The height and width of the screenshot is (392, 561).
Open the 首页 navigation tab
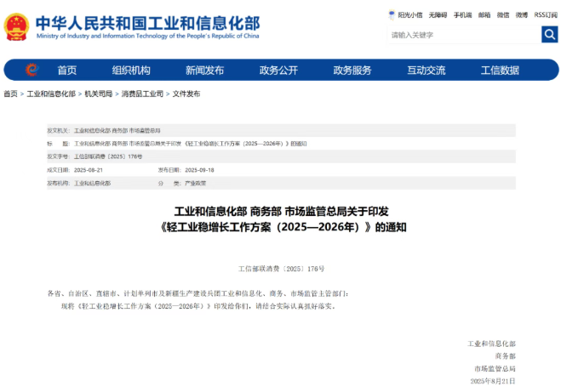click(67, 70)
